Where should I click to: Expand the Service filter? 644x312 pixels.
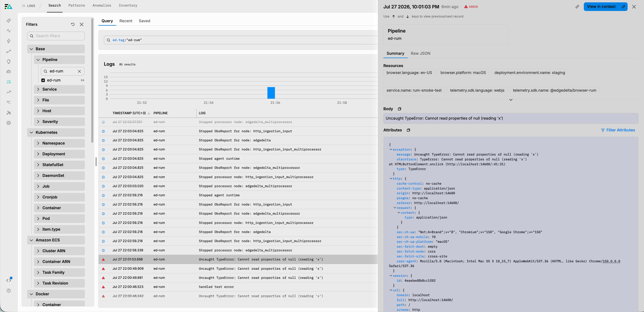tap(38, 89)
